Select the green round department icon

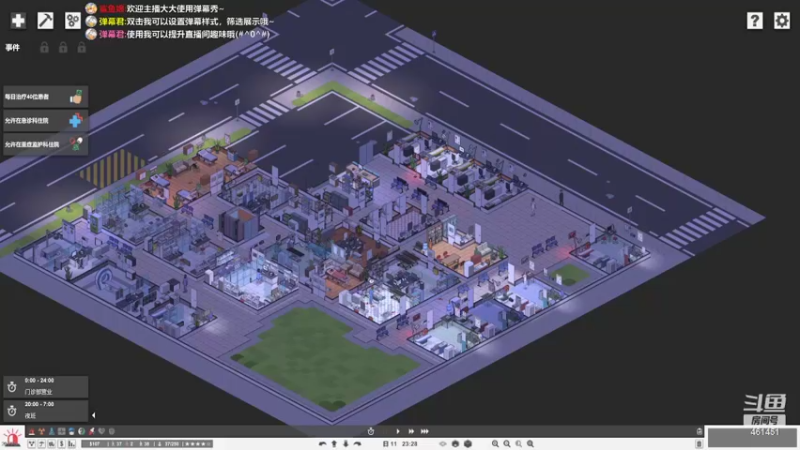pyautogui.click(x=81, y=431)
